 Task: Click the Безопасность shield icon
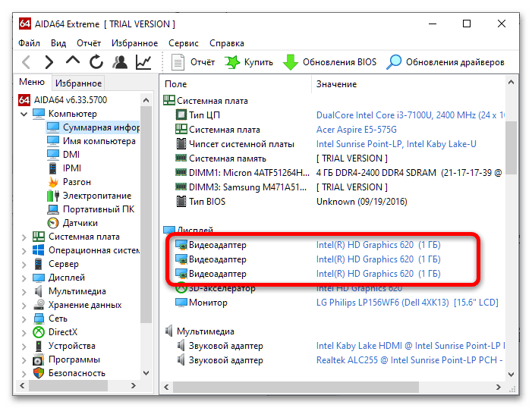pos(39,373)
